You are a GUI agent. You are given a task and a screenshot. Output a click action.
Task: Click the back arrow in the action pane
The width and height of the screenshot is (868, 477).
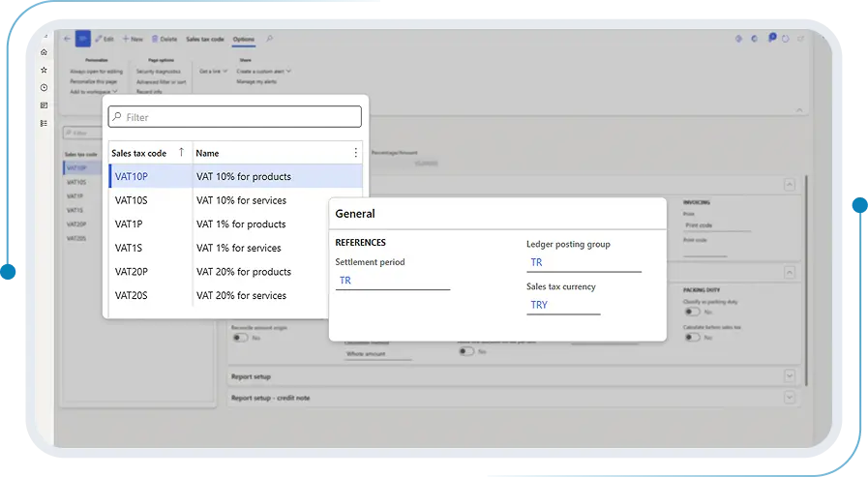tap(67, 39)
